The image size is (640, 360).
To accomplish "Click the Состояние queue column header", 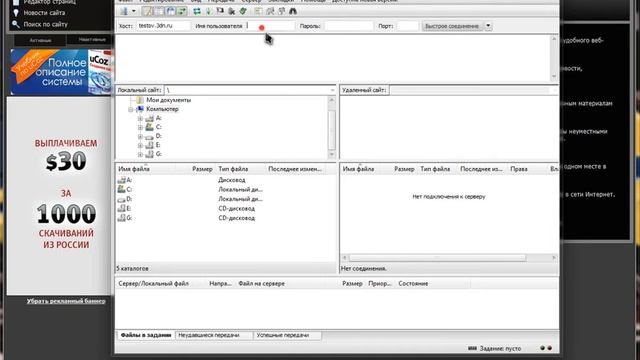I will tap(432, 284).
